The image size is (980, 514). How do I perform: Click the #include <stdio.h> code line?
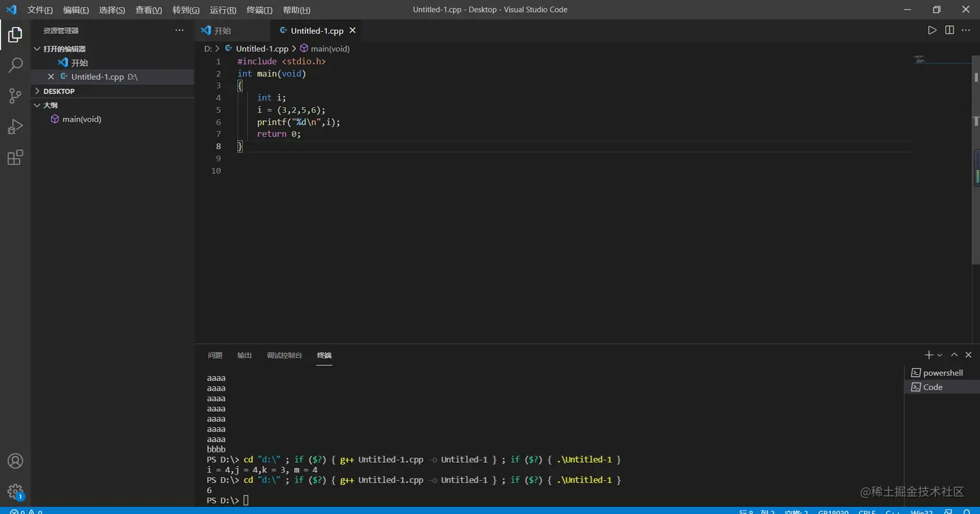pos(281,62)
